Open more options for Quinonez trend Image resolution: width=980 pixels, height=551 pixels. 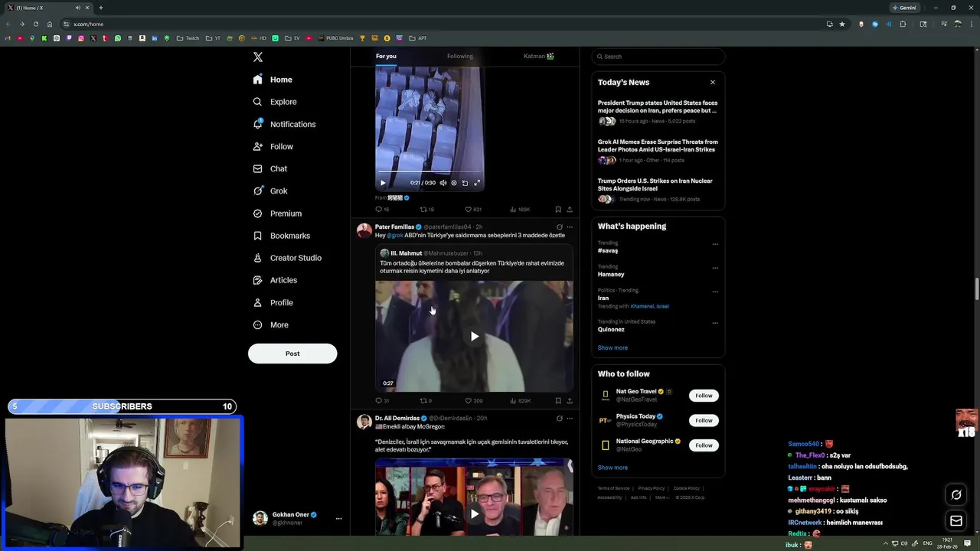[x=715, y=323]
